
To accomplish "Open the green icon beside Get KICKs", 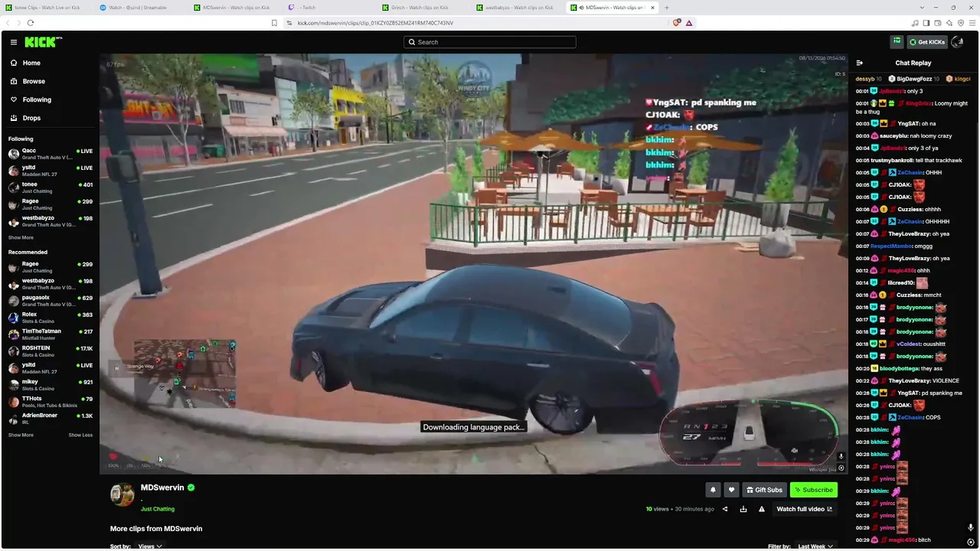I will (x=897, y=41).
